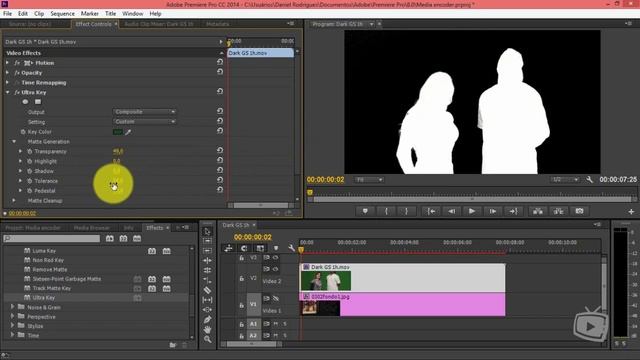Viewport: 640px width, 360px height.
Task: Toggle snap in the timeline
Action: [244, 248]
